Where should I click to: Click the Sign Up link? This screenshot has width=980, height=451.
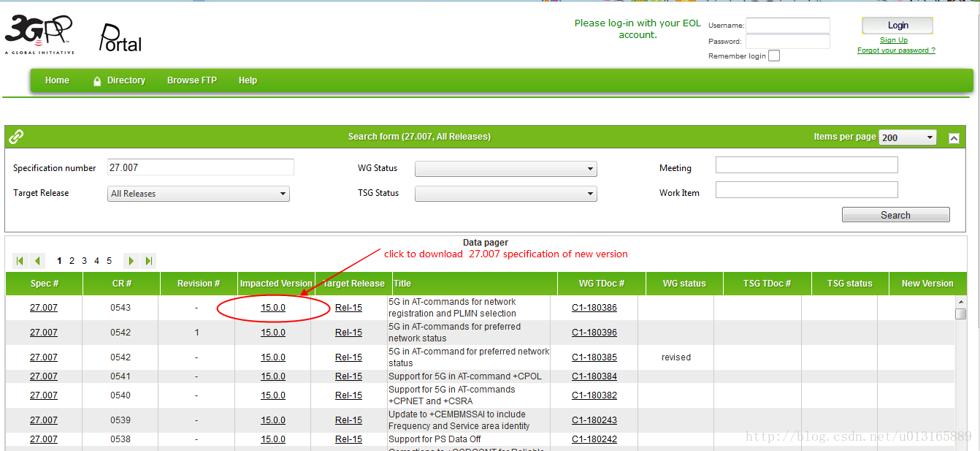(894, 40)
